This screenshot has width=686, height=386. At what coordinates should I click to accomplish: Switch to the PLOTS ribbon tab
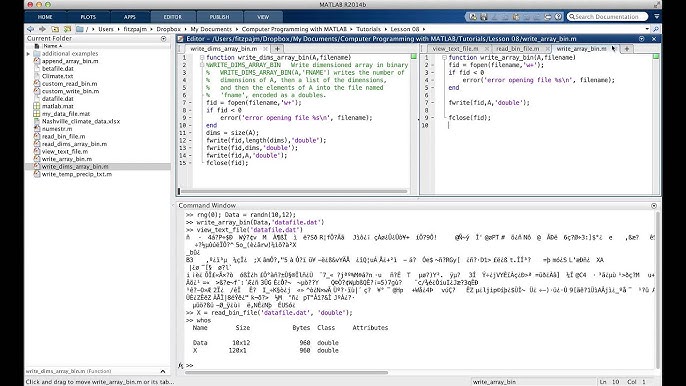coord(88,17)
